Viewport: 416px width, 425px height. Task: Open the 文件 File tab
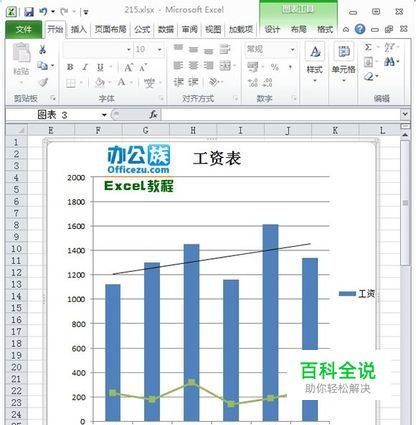(24, 29)
